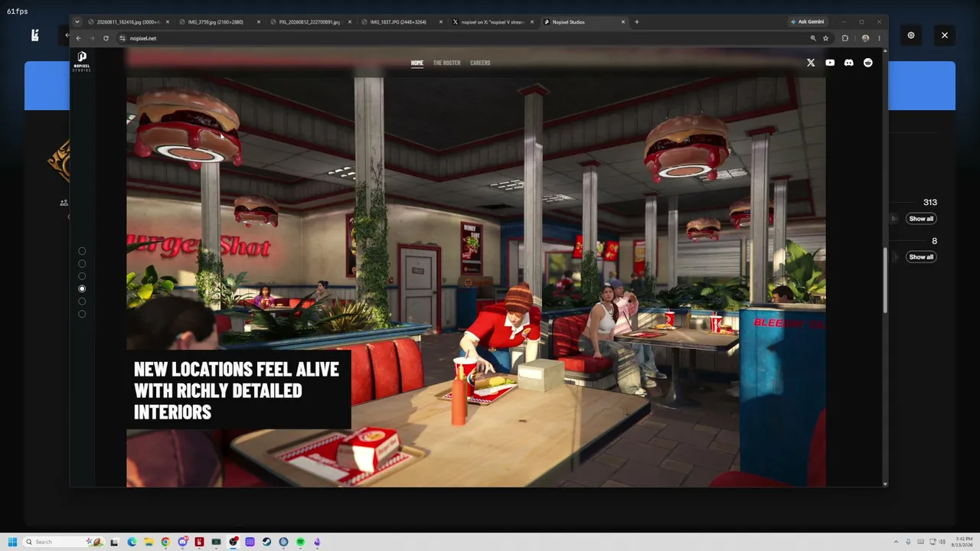
Task: Click the Ask Gemini button
Action: (x=808, y=22)
